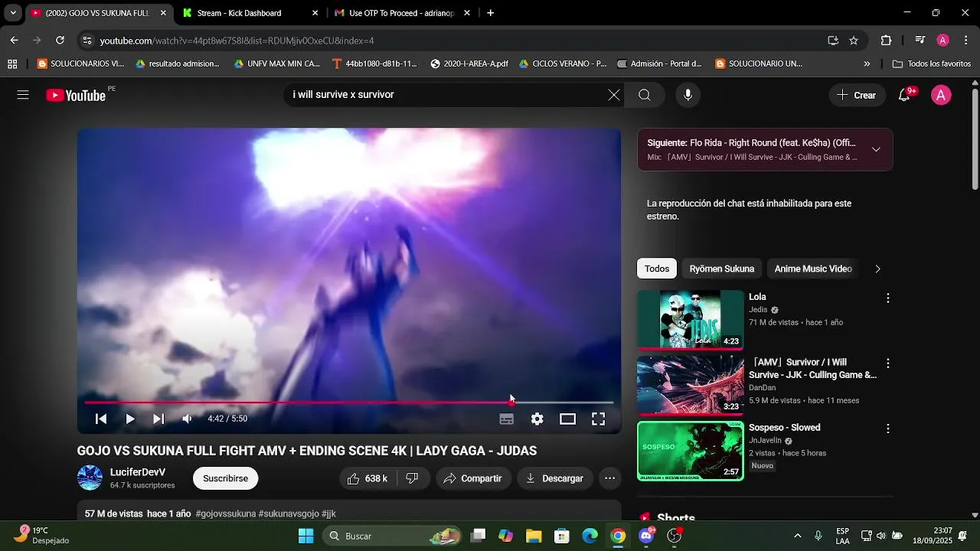Screen dimensions: 980x551
Task: Go back in browser history
Action: coord(14,41)
